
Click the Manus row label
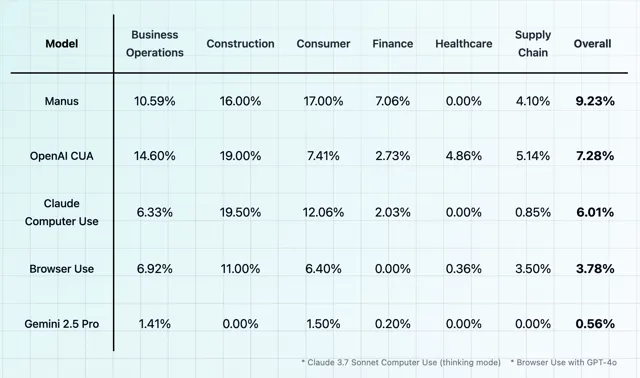coord(62,101)
